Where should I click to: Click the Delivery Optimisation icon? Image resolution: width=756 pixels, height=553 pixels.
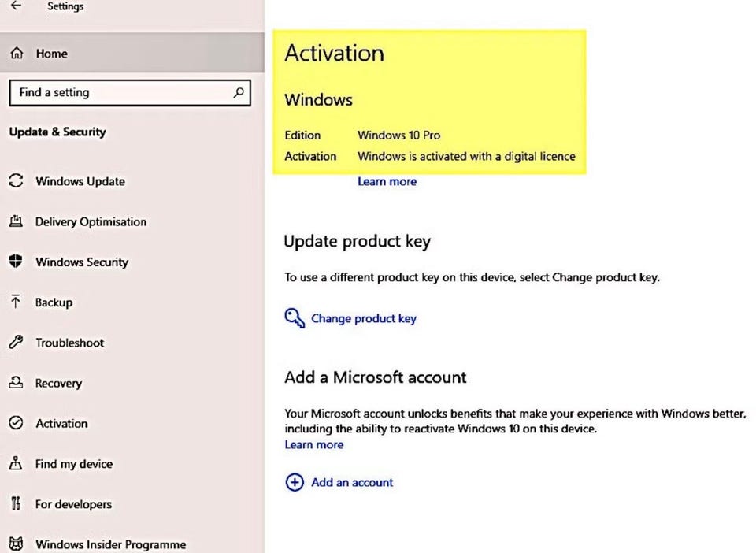pos(16,221)
